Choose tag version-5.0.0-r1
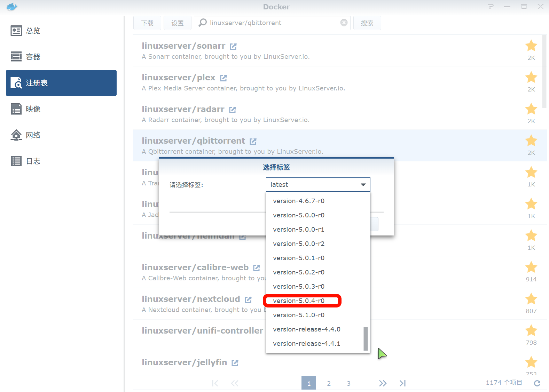The image size is (549, 392). [x=318, y=229]
